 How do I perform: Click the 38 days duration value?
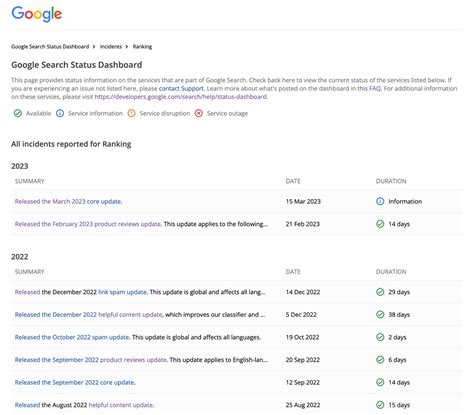tap(399, 315)
